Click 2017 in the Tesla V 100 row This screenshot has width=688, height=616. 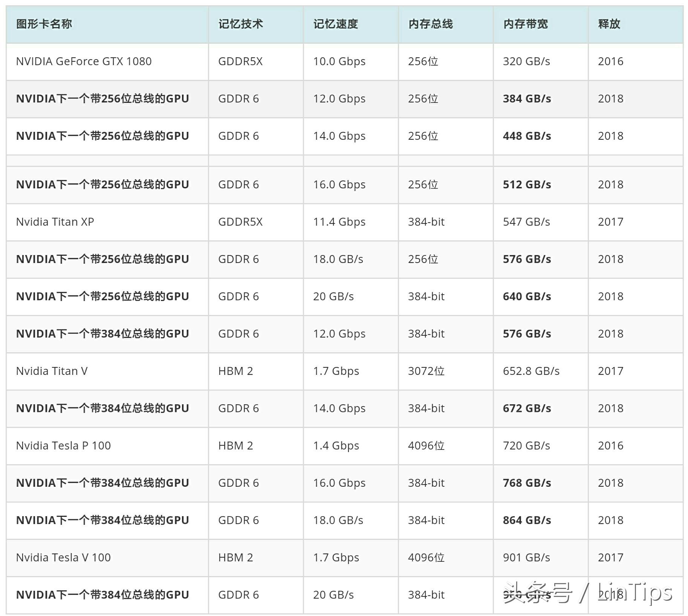[x=610, y=558]
